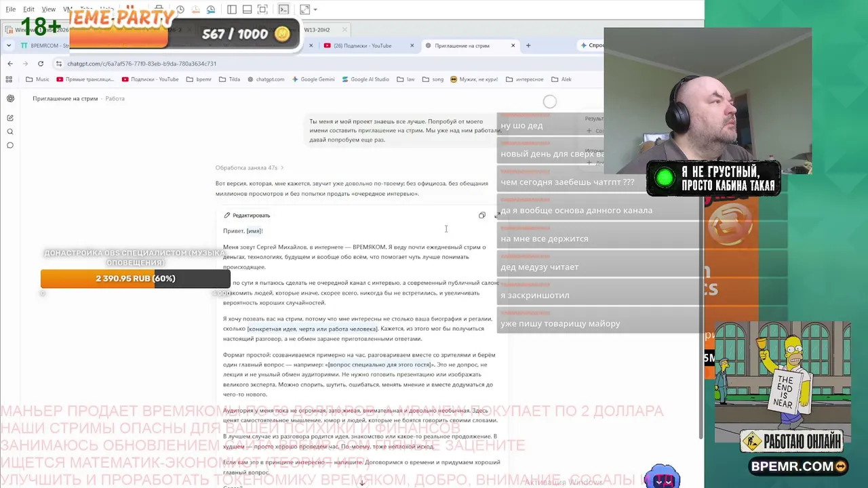The width and height of the screenshot is (868, 488).
Task: Open Мужик, не кури! bookmark
Action: [x=474, y=79]
